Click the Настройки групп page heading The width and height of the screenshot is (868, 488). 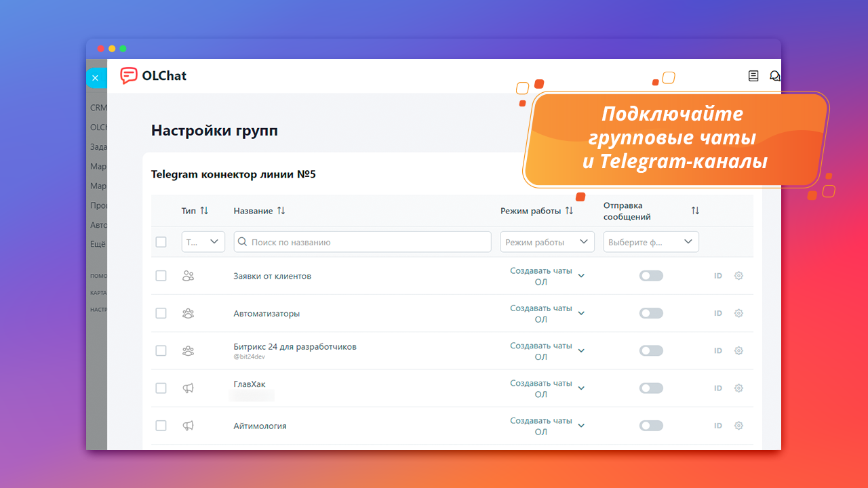pos(214,131)
